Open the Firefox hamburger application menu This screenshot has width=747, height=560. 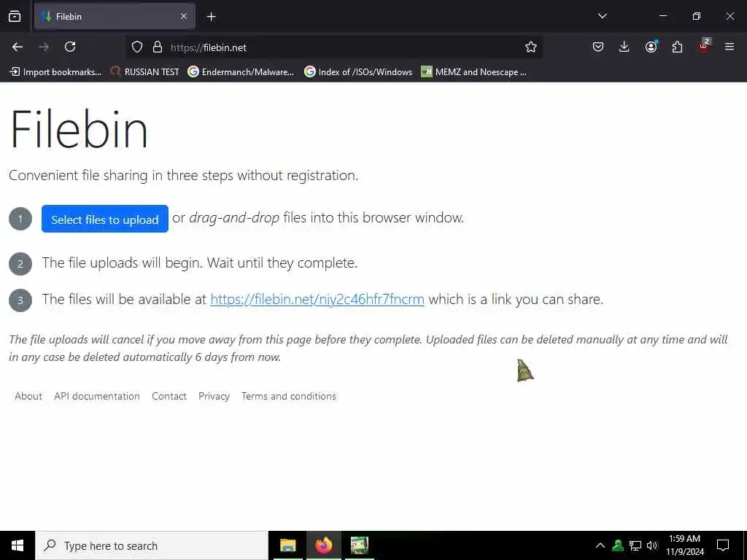pyautogui.click(x=729, y=47)
